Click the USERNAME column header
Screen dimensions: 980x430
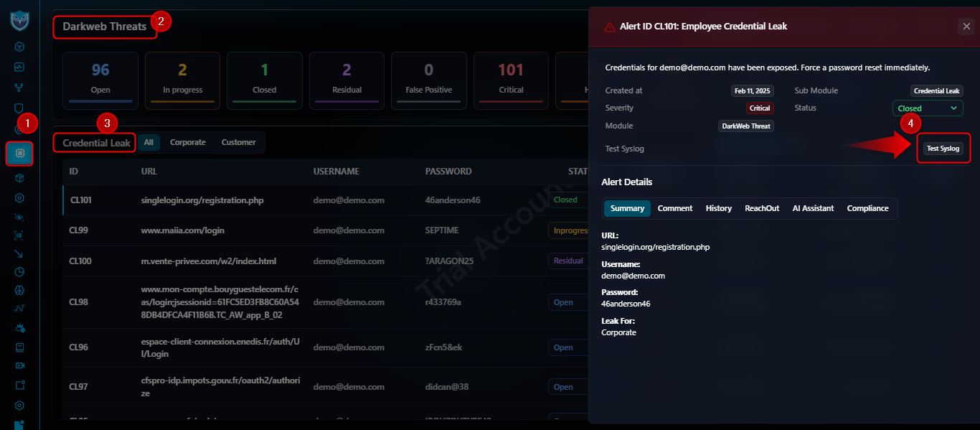point(336,172)
